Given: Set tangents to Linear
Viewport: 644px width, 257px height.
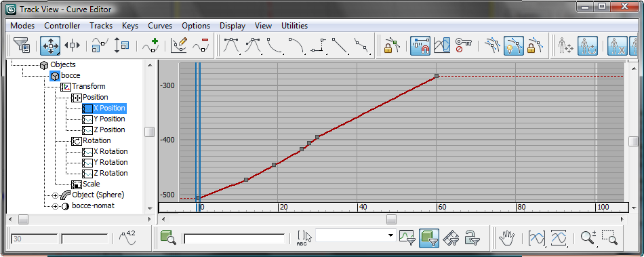Looking at the screenshot, I should (340, 45).
